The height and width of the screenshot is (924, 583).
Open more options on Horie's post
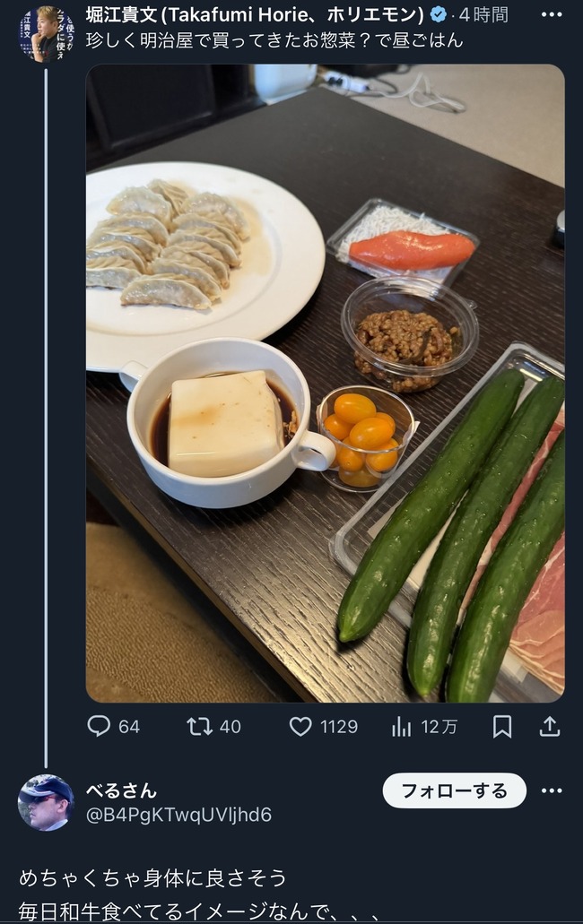click(x=552, y=14)
